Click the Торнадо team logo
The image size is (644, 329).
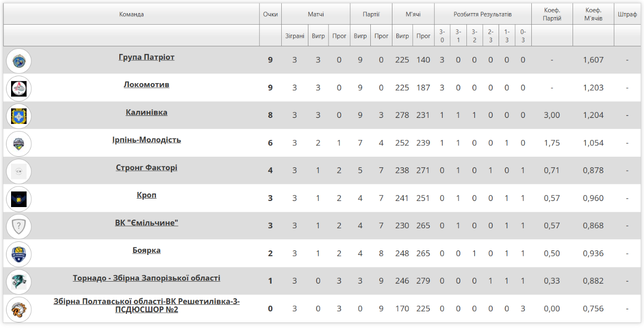[x=19, y=282]
